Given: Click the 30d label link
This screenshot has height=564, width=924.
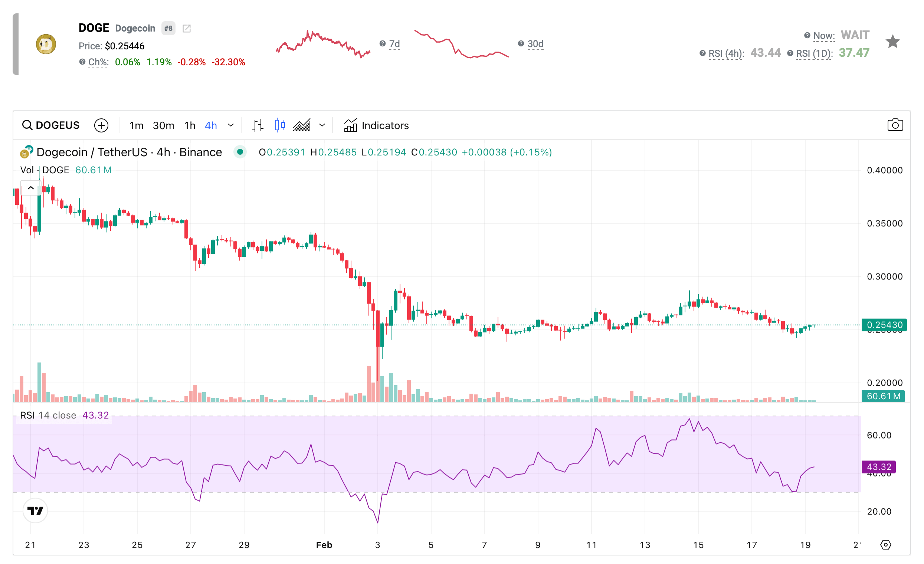Looking at the screenshot, I should tap(535, 44).
